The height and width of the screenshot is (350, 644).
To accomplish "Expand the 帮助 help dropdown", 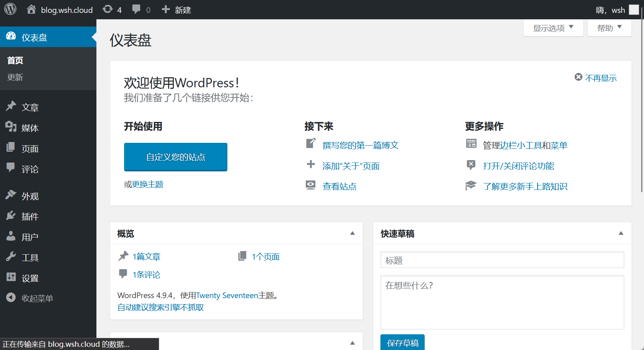I will 609,28.
